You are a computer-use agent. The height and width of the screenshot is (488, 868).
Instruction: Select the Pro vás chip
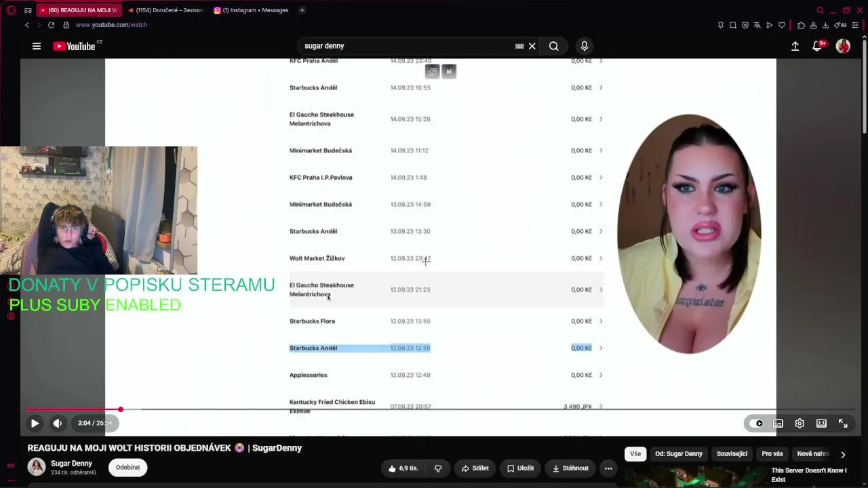(x=772, y=454)
